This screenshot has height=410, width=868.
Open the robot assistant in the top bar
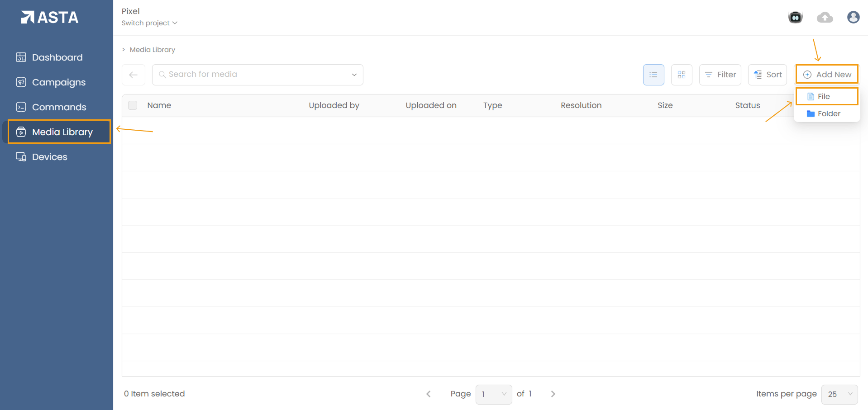pyautogui.click(x=795, y=17)
